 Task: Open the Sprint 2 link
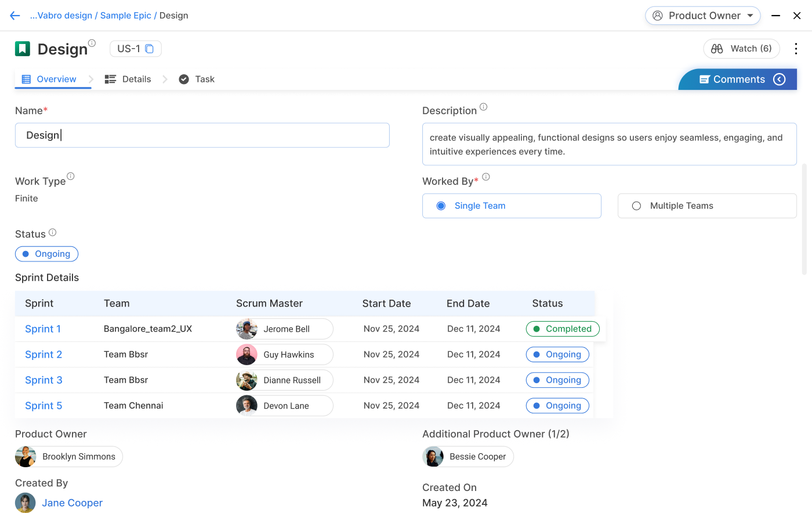pyautogui.click(x=43, y=355)
